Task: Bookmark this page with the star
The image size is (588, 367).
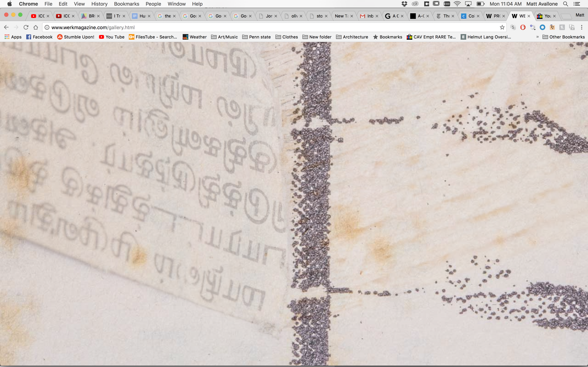Action: pyautogui.click(x=502, y=27)
